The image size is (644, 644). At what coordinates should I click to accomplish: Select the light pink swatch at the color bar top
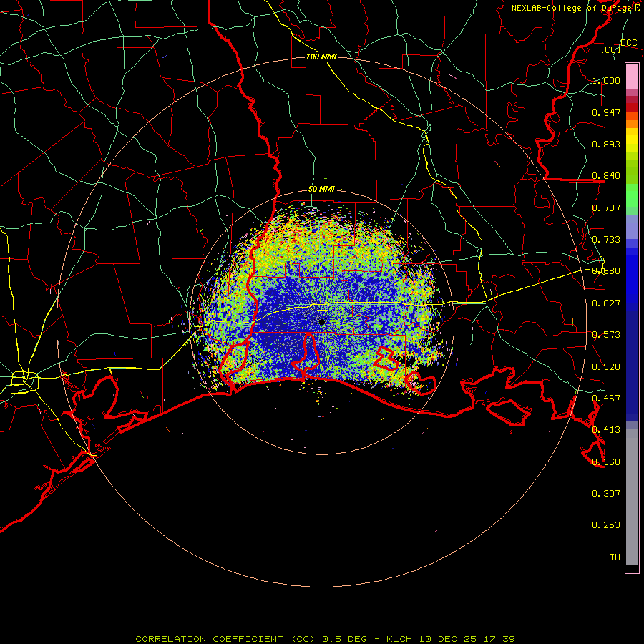click(632, 76)
